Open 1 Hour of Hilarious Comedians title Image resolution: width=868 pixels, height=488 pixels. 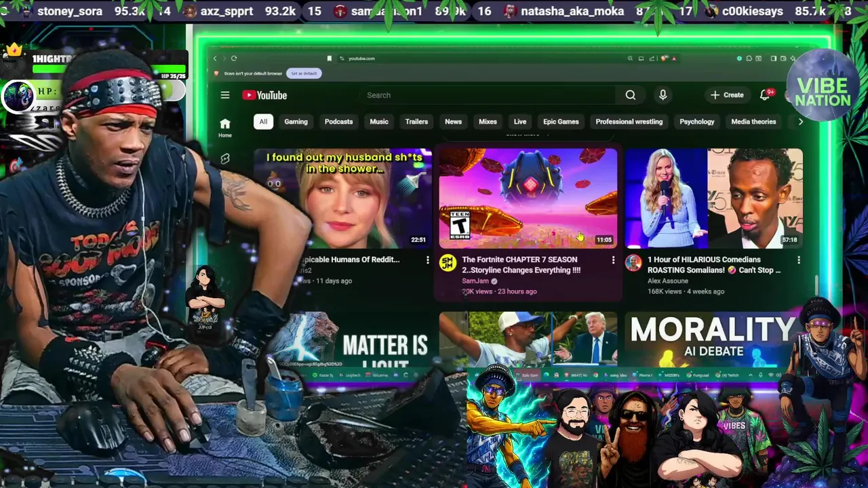tap(714, 264)
